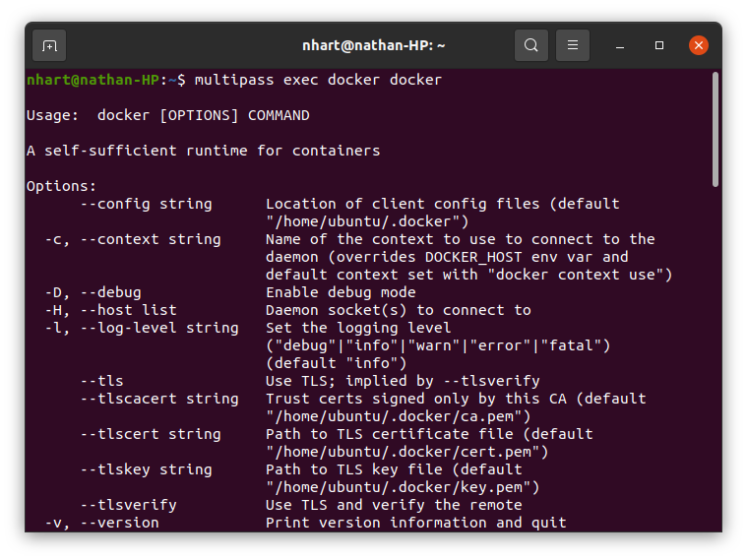Viewport: 747px width, 560px height.
Task: Open a new terminal tab
Action: coord(49,45)
